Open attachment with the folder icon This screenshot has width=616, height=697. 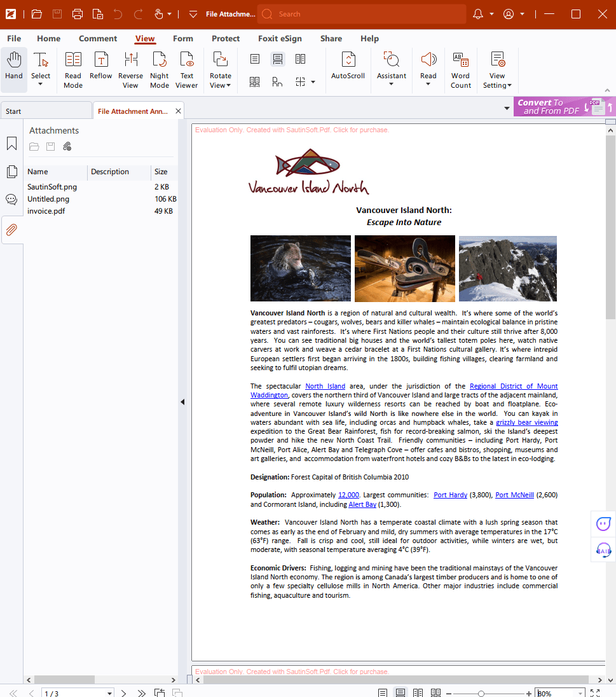(x=34, y=146)
